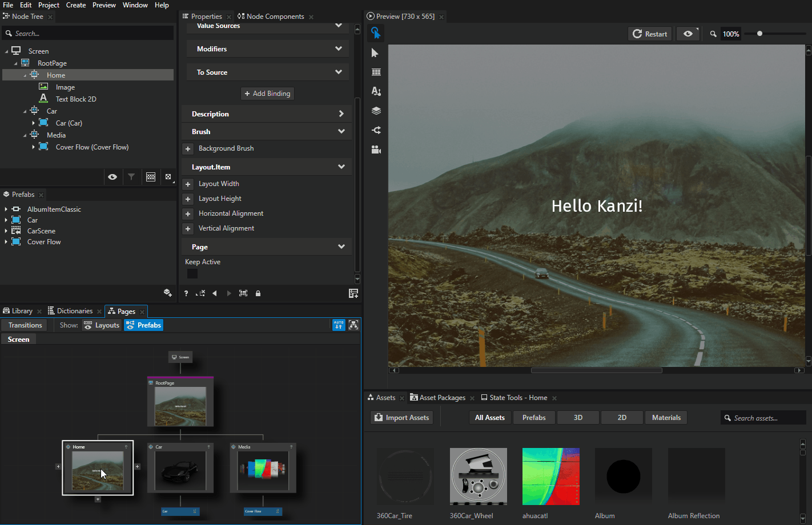Select the text tool icon in preview sidebar
Image resolution: width=812 pixels, height=525 pixels.
[x=375, y=91]
